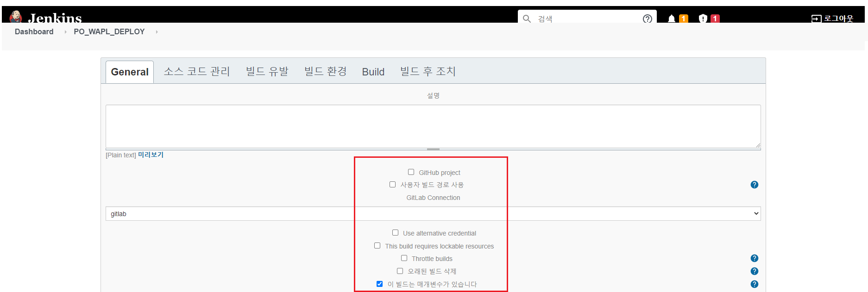Expand the breadcrumb arrow after Dashboard
The width and height of the screenshot is (868, 292).
tap(65, 32)
